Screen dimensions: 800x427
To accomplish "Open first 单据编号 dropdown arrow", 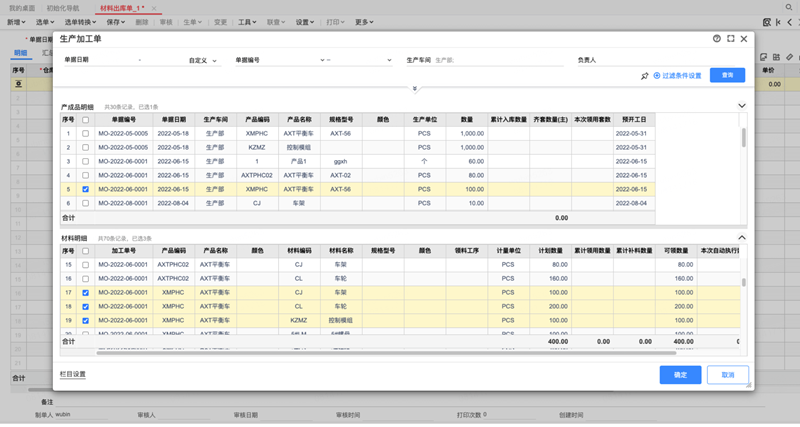I will pos(322,60).
